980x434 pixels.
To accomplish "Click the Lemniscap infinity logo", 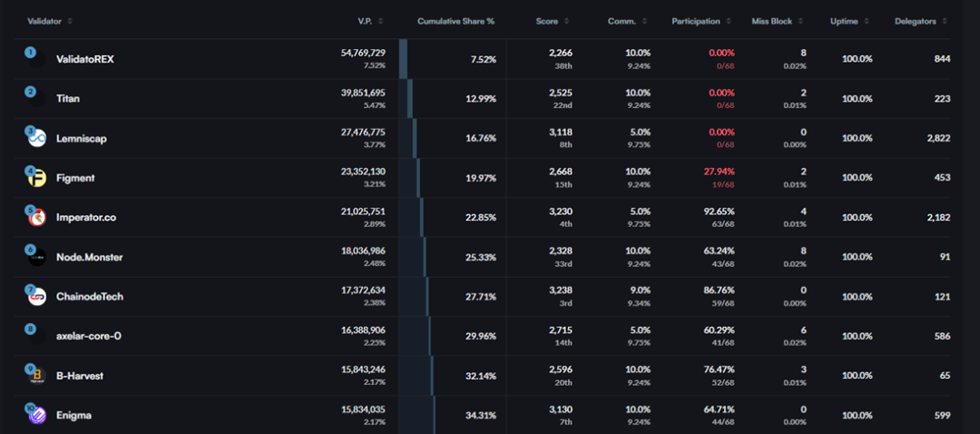I will 37,138.
